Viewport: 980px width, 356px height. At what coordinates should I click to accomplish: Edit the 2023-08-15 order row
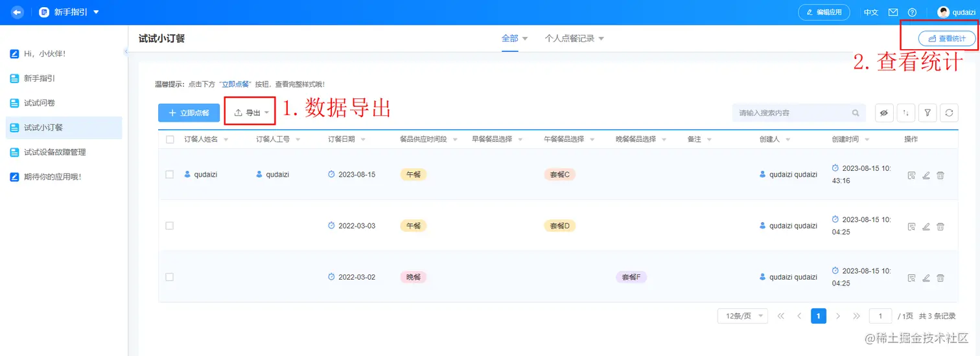tap(926, 175)
